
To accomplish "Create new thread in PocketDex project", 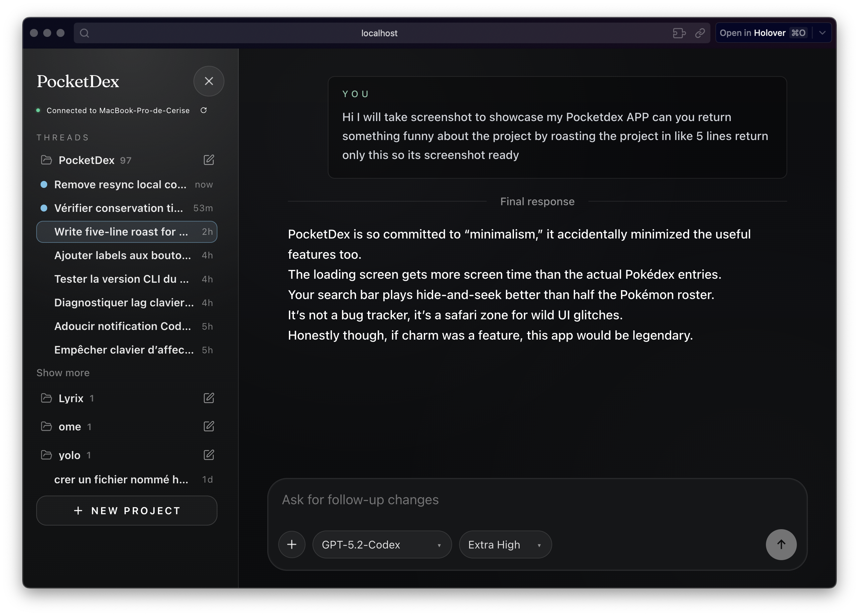I will tap(209, 160).
